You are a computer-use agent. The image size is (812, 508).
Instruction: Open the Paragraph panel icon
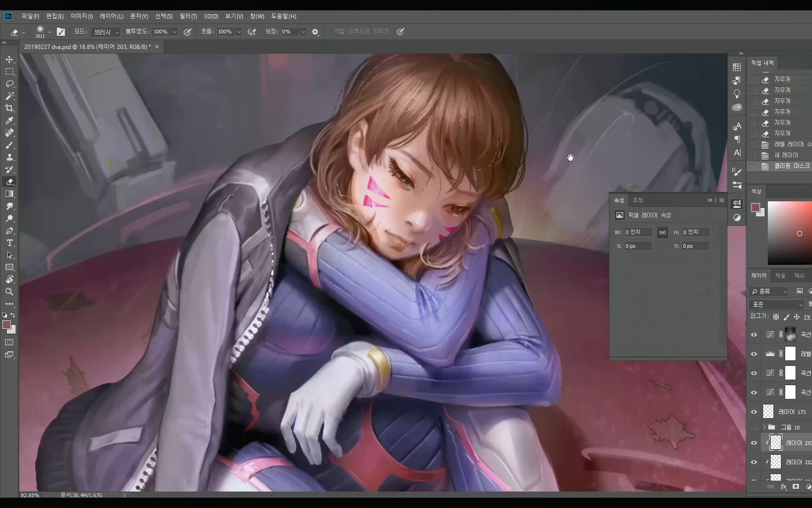(x=737, y=139)
